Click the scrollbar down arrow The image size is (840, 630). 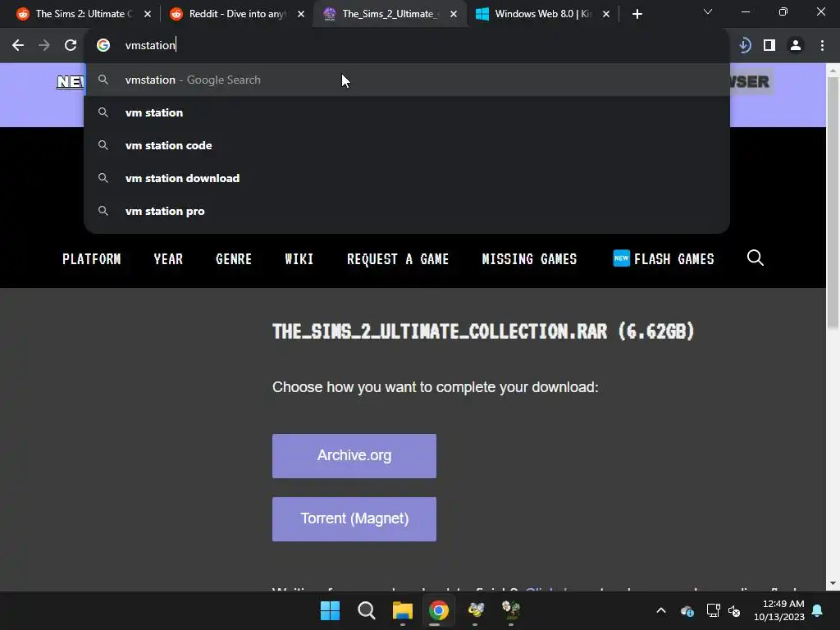click(833, 583)
